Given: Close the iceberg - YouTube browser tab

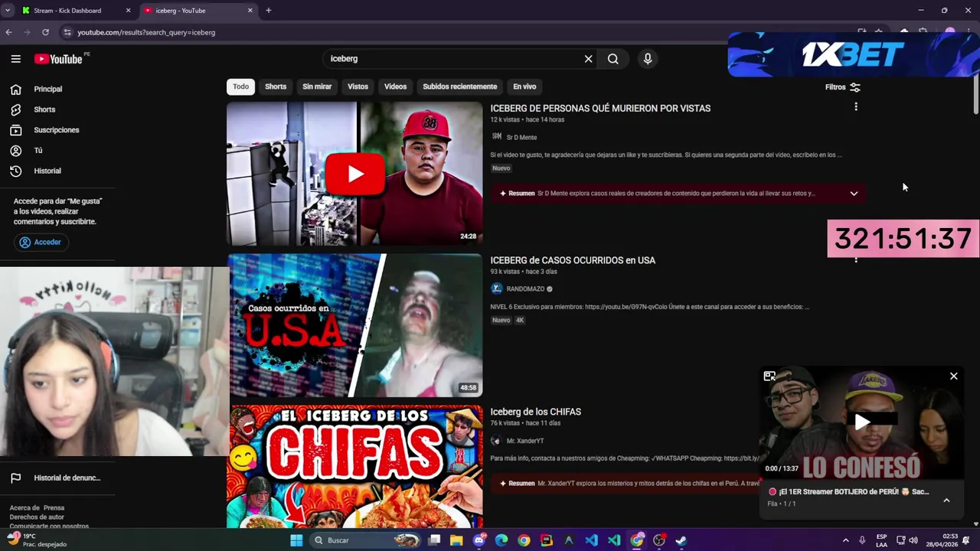Looking at the screenshot, I should [x=250, y=11].
